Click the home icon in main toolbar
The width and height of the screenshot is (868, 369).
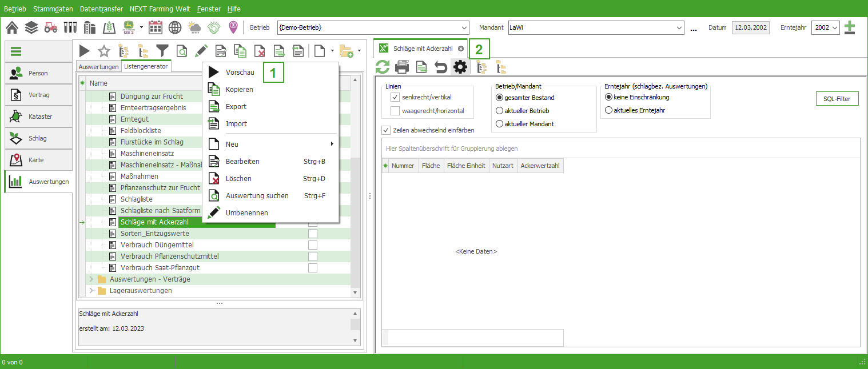click(12, 27)
